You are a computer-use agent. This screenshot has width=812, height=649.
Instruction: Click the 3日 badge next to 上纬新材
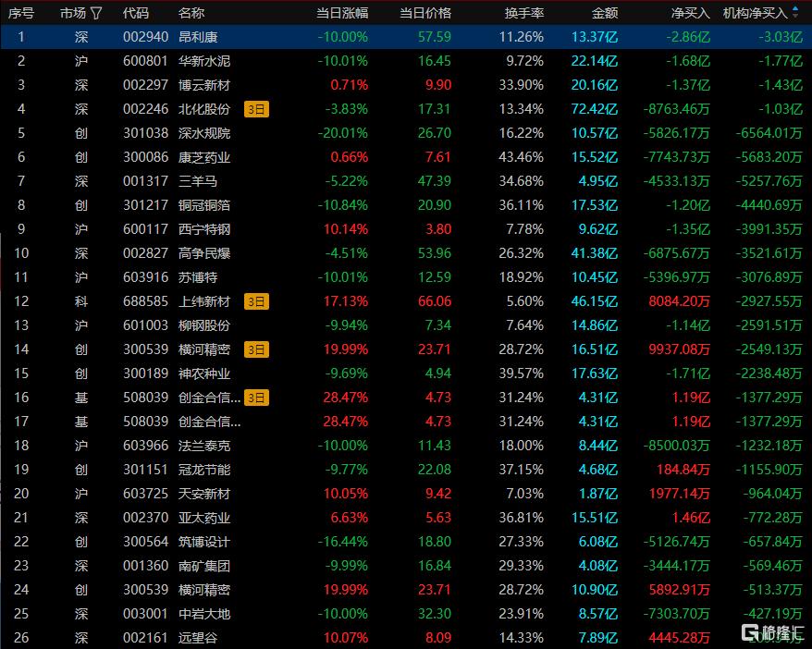(x=256, y=301)
